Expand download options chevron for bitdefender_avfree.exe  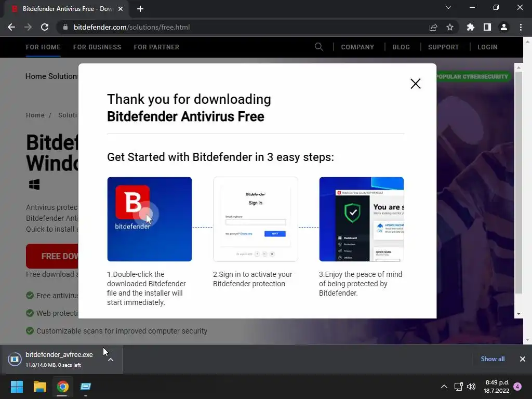click(x=111, y=360)
